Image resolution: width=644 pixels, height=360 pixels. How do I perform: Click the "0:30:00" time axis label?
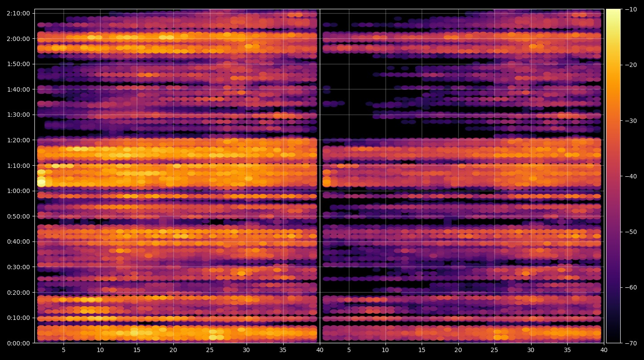tap(18, 267)
